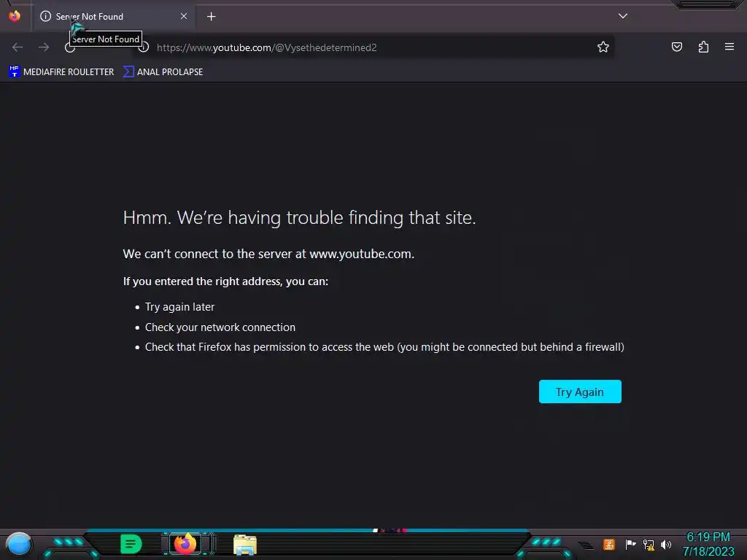Click the clock showing 6:19 PM

(x=708, y=537)
